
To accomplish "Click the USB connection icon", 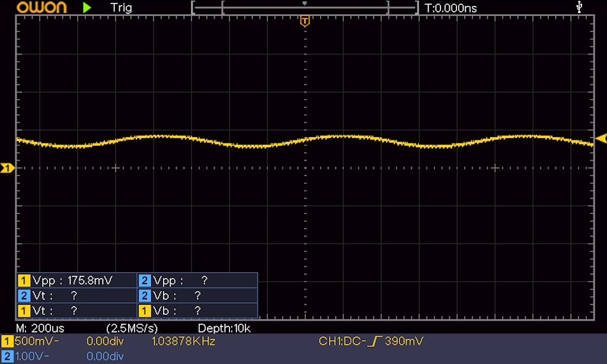I will click(x=579, y=7).
